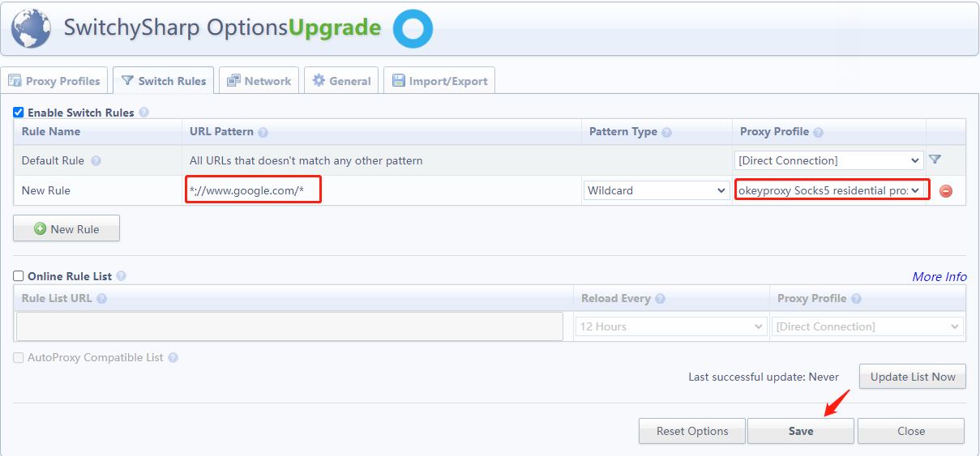Open the online list Direct Connection dropdown
This screenshot has width=980, height=456.
(x=868, y=326)
